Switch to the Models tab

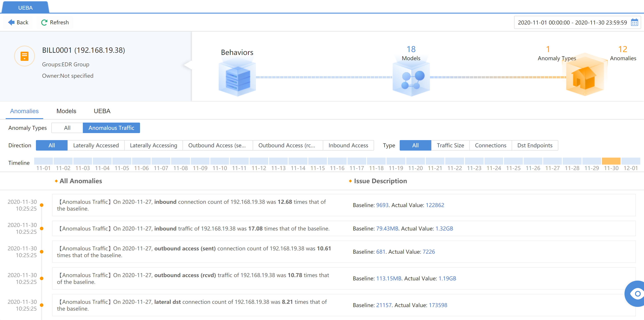pyautogui.click(x=66, y=111)
